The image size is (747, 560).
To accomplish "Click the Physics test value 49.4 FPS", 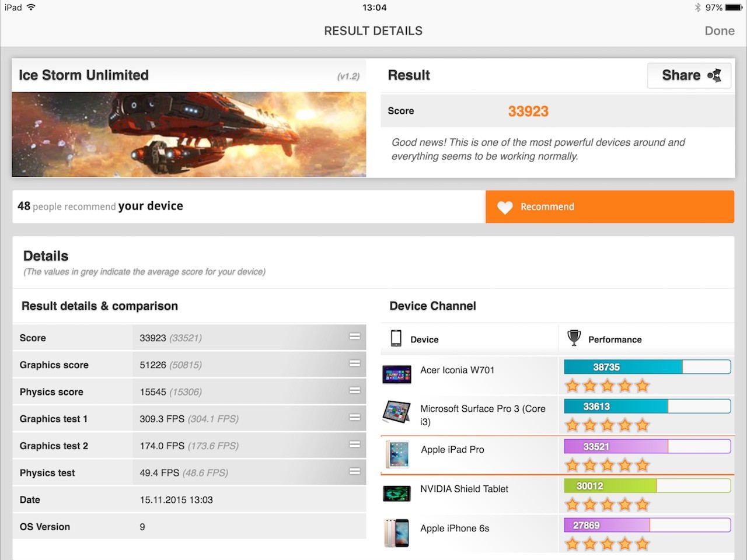I will tap(159, 473).
